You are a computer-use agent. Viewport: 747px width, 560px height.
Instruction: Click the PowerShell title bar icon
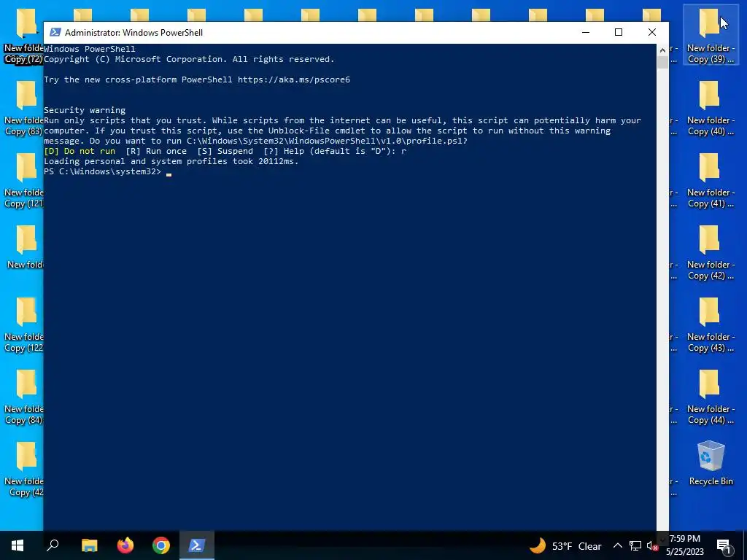tap(55, 32)
